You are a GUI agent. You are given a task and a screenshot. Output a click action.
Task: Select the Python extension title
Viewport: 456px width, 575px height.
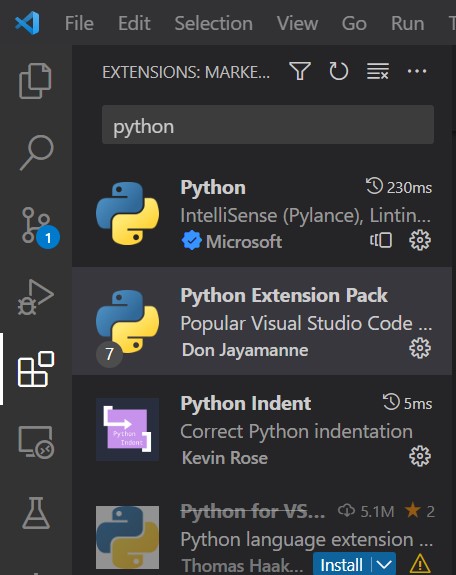(213, 188)
